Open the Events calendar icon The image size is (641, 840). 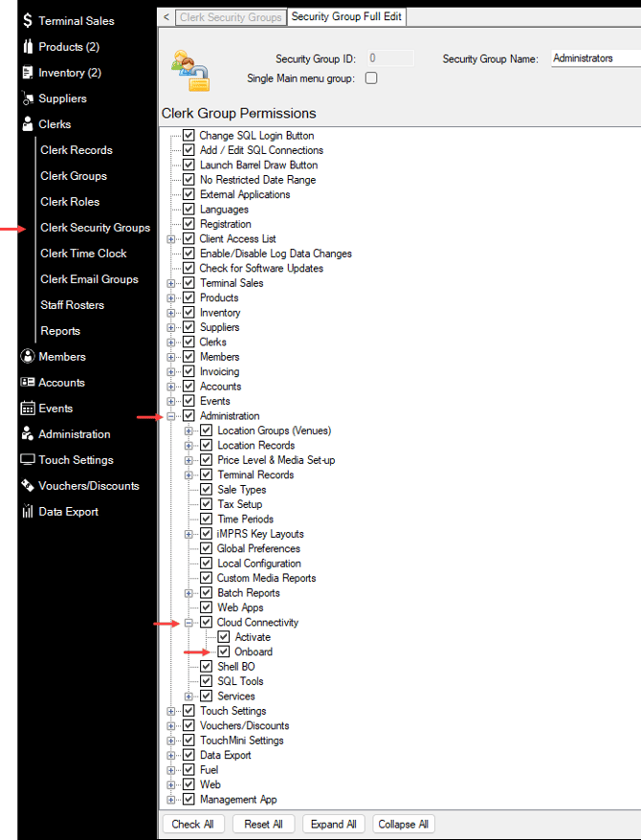point(28,409)
